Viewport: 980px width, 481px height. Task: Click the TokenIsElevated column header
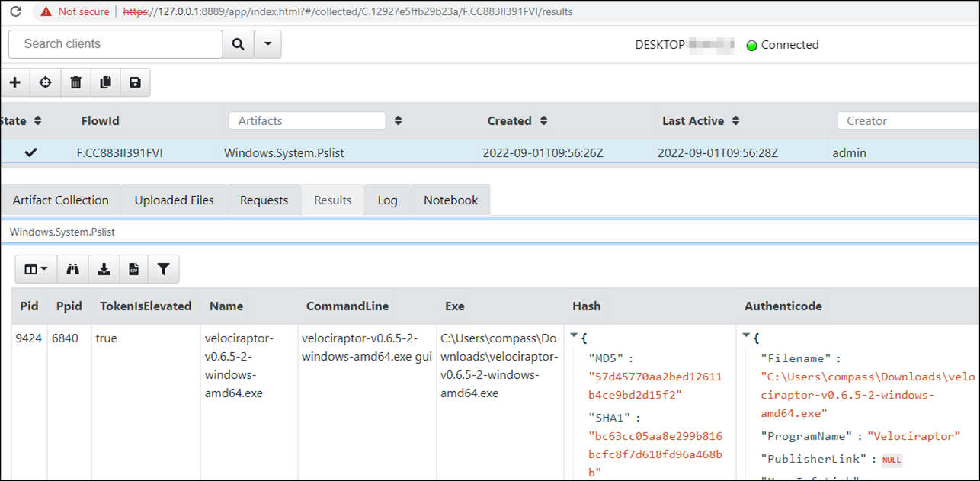pos(146,306)
